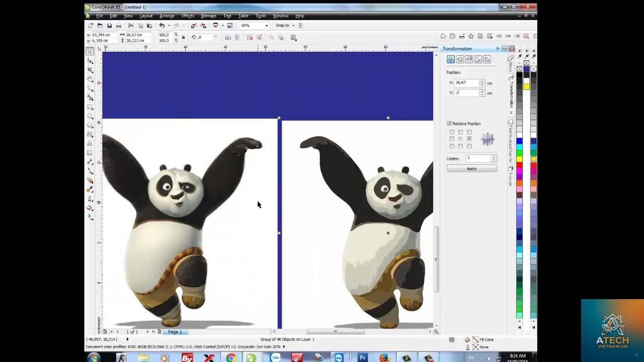The width and height of the screenshot is (644, 362).
Task: Expand the status bar document info arrow
Action: 284,346
